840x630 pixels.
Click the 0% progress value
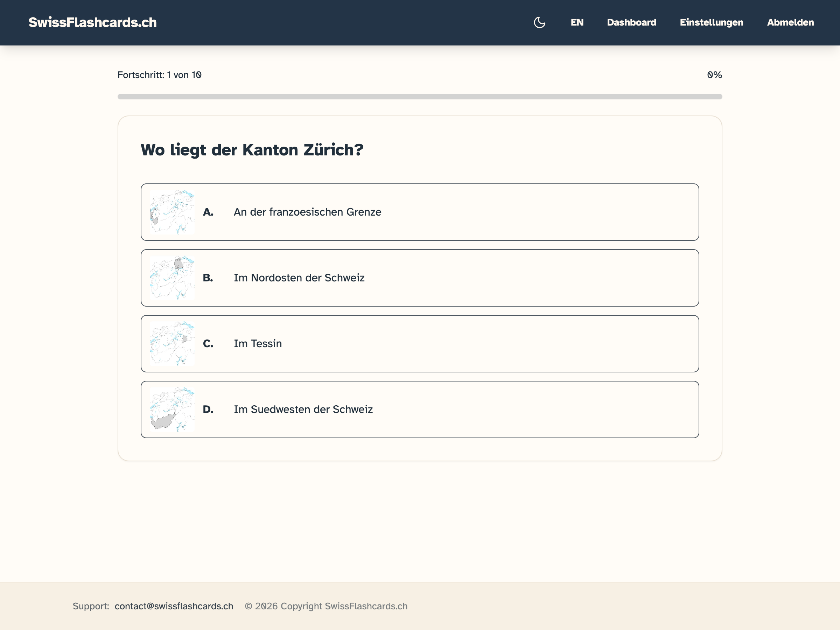coord(714,75)
